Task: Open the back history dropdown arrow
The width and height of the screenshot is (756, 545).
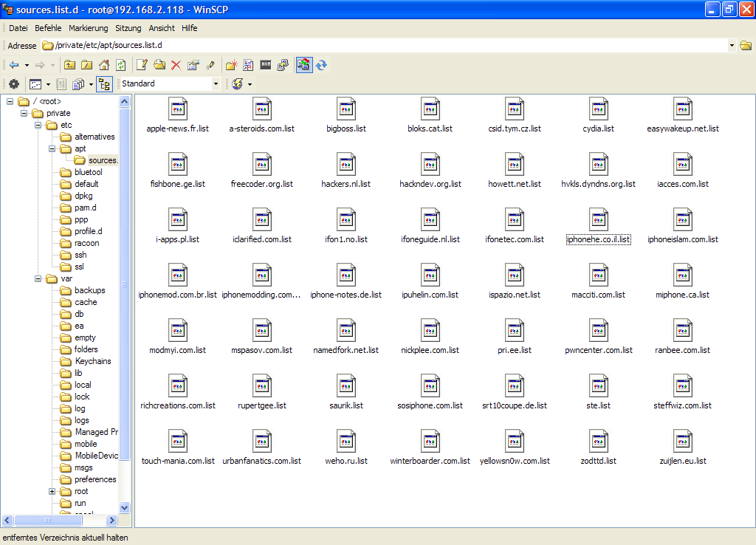Action: coord(27,65)
